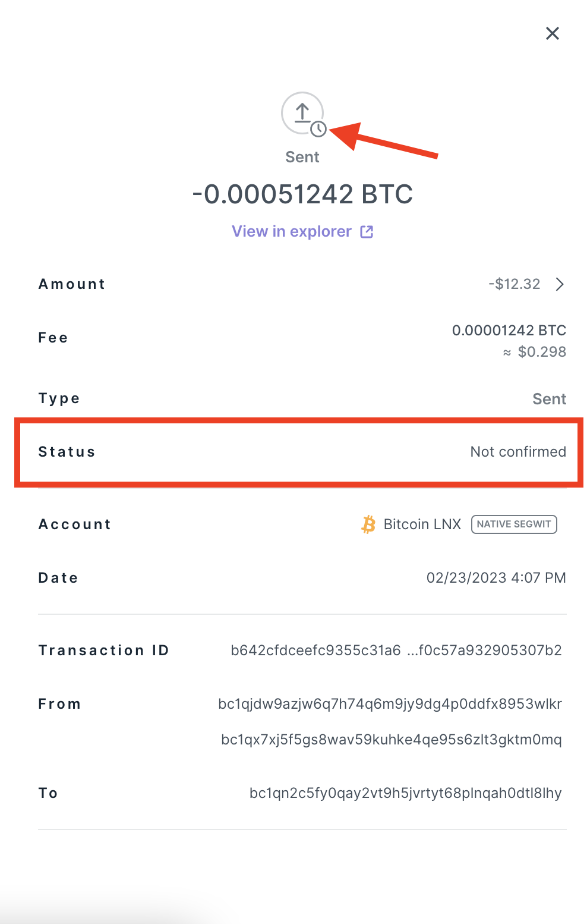This screenshot has height=924, width=587.
Task: Select the first From address
Action: [390, 704]
